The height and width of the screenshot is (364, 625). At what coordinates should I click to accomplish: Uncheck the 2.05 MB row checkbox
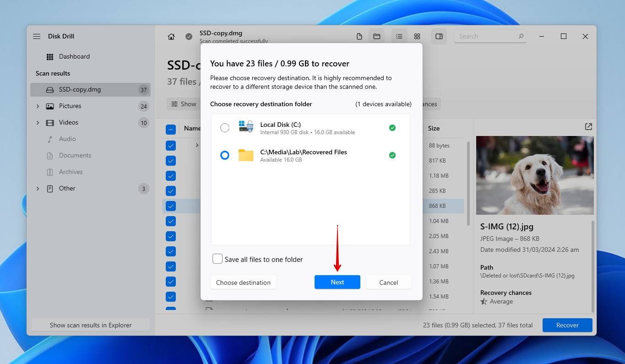pos(171,236)
